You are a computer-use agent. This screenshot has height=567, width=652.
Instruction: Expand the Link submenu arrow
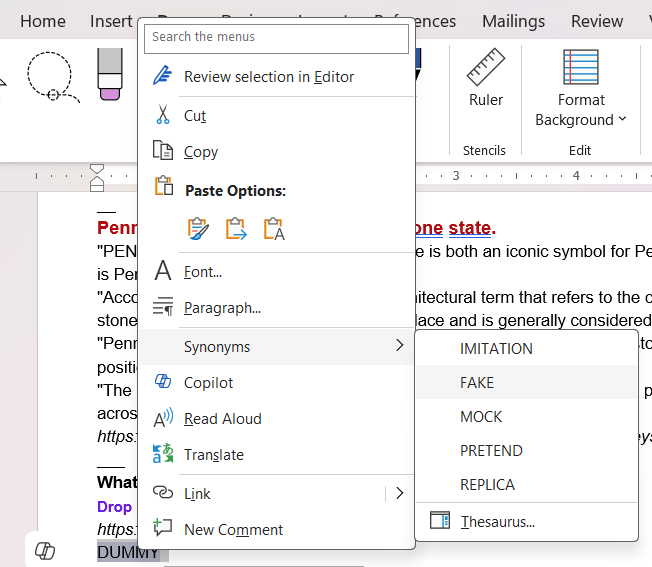click(400, 493)
